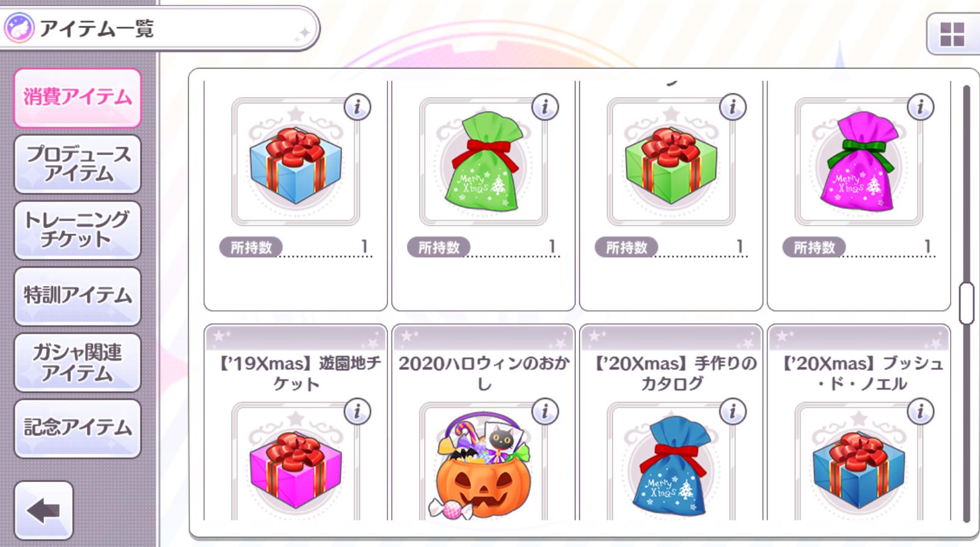View ガシャ関連アイテム category
The image size is (980, 547).
(x=78, y=362)
